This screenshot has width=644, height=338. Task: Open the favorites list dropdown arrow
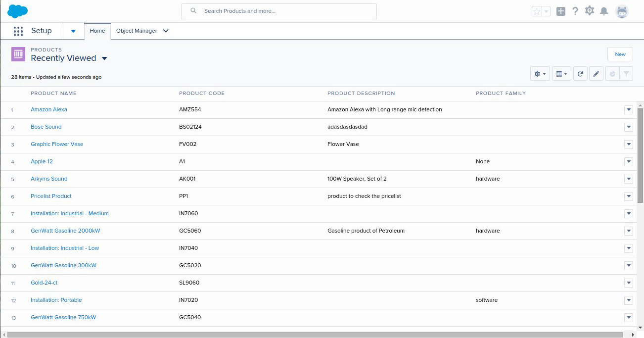(x=546, y=11)
